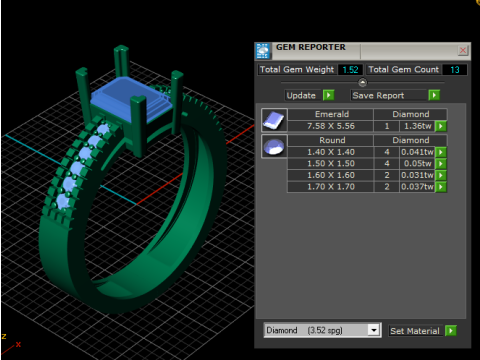This screenshot has height=360, width=480.
Task: Click green arrow for 1.60 X 1.60 row
Action: coord(441,175)
